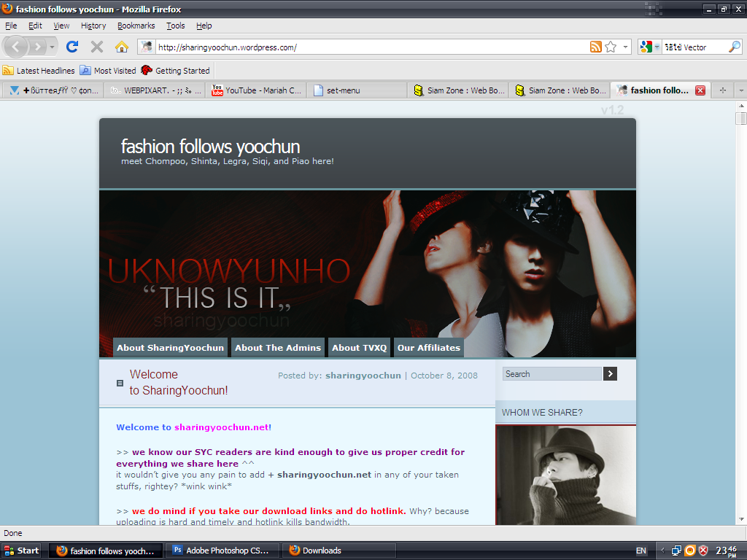
Task: Click the Back navigation arrow
Action: click(16, 47)
